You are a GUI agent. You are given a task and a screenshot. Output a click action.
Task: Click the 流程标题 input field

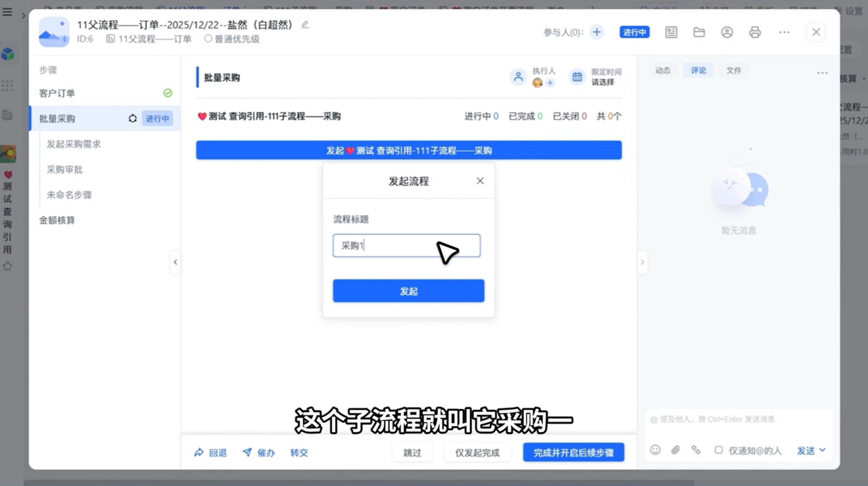406,245
